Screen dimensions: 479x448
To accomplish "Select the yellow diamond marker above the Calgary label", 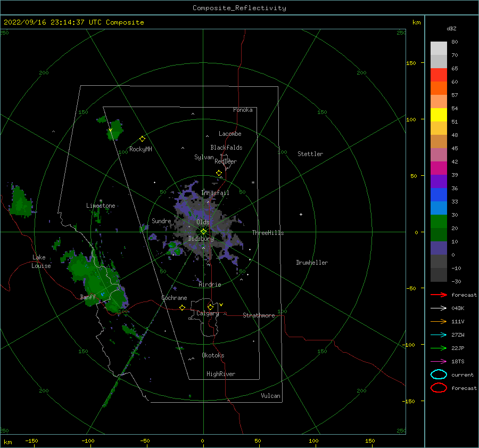I will click(x=210, y=307).
